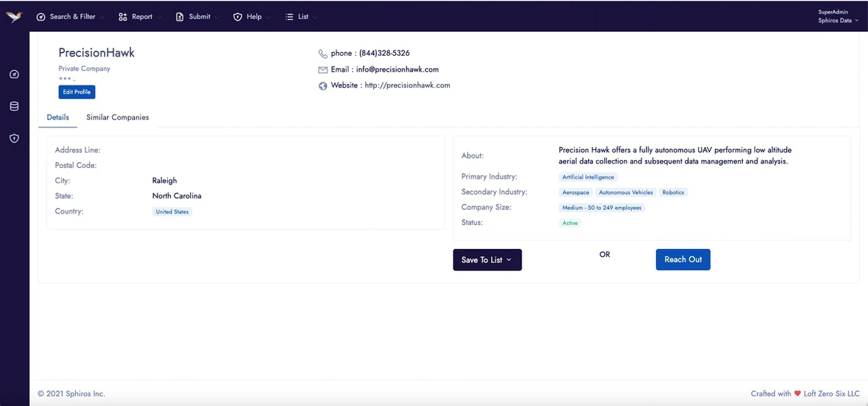The image size is (868, 406).
Task: Click the state value North Carolina
Action: pos(176,196)
